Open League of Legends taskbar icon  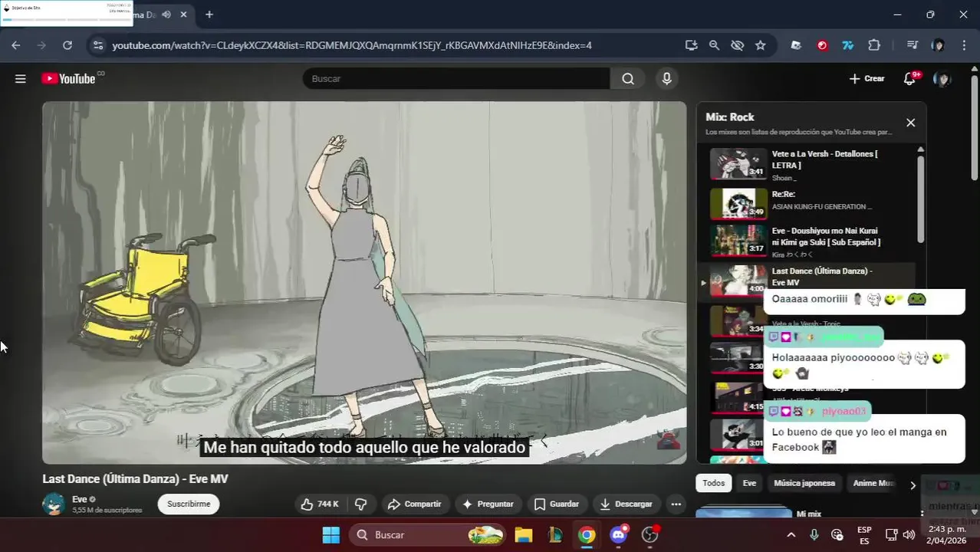tap(555, 534)
